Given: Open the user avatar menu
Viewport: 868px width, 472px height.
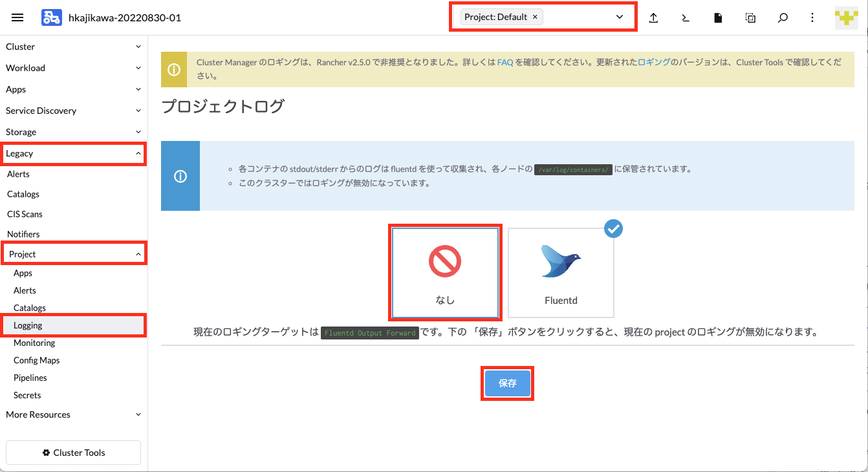Looking at the screenshot, I should pos(847,17).
